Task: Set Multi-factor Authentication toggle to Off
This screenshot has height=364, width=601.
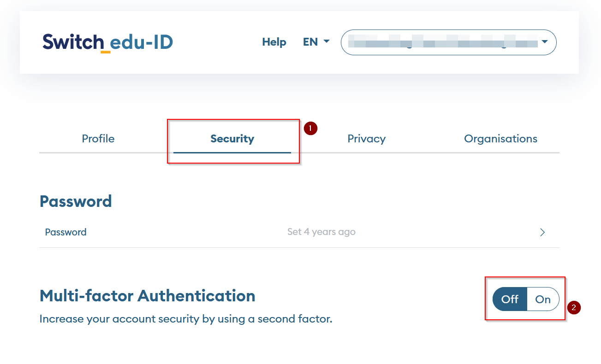Action: click(510, 299)
